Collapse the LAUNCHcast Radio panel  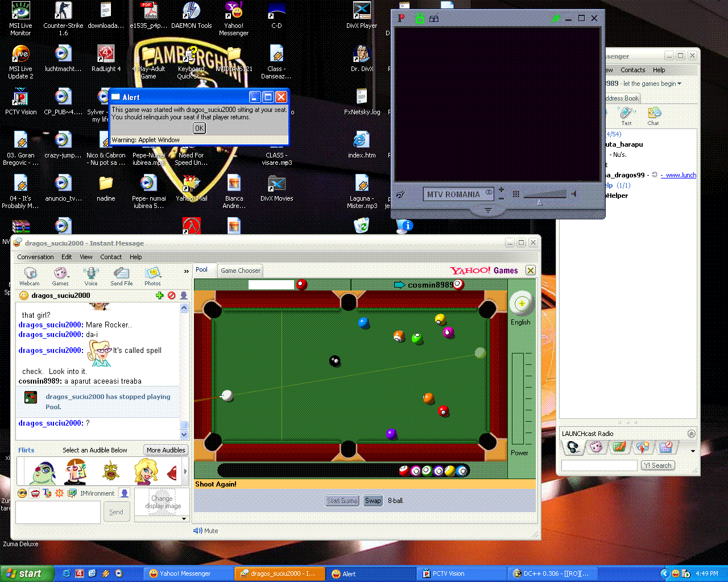tap(692, 434)
